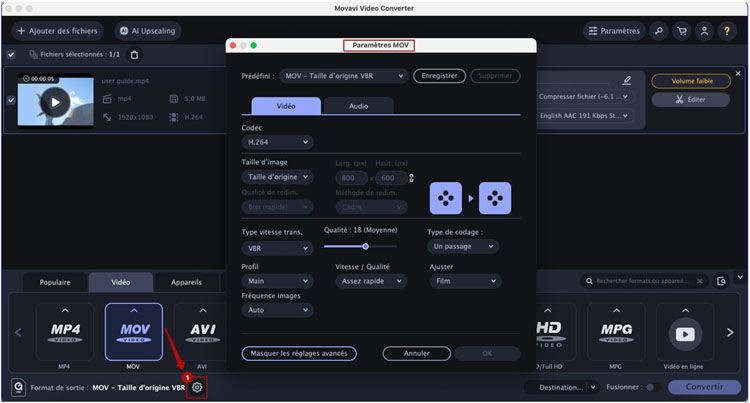Open Paramètres menu

614,31
